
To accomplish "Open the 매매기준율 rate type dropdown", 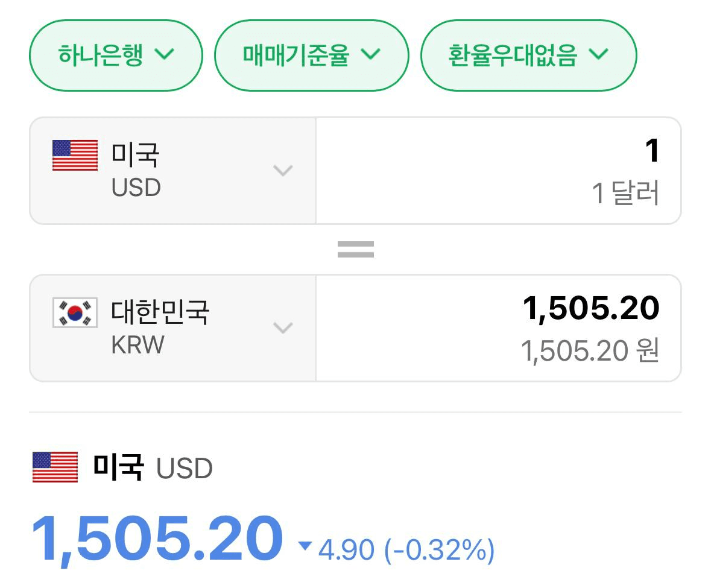I will coord(311,55).
